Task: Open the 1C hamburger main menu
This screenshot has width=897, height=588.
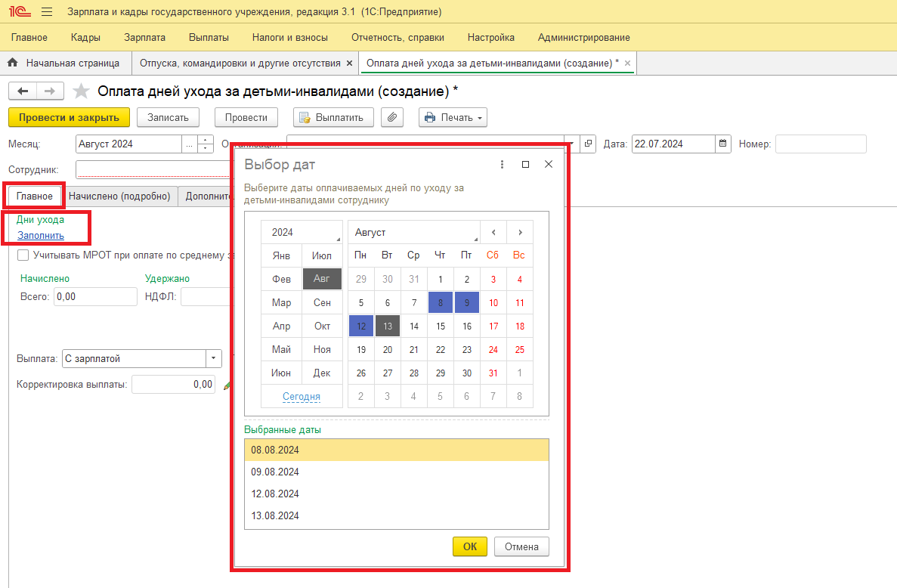Action: (x=47, y=11)
